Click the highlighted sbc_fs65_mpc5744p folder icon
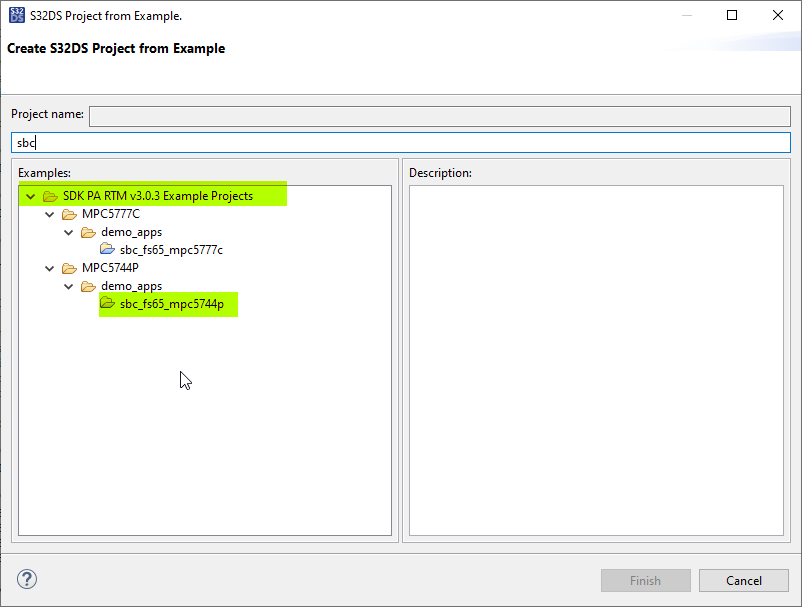The height and width of the screenshot is (607, 802). [107, 304]
